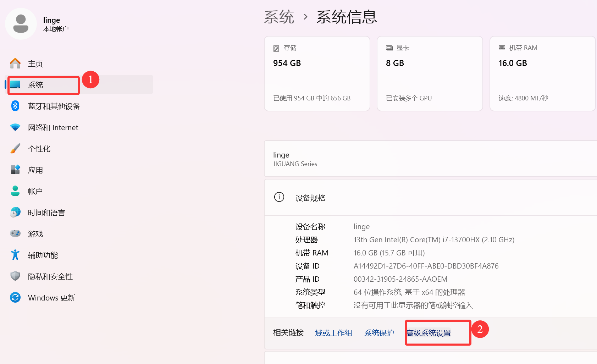Click the text 已使用 954 GB 中的 656 GB
This screenshot has width=597, height=364.
pyautogui.click(x=312, y=98)
